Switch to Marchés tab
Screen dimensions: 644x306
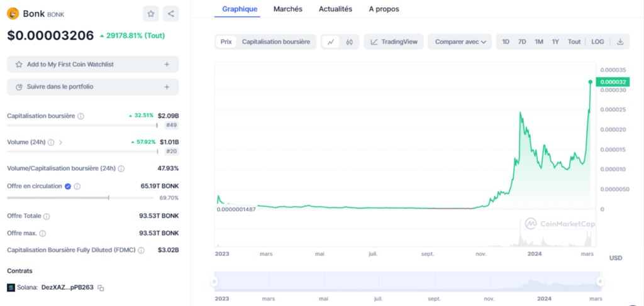(288, 9)
